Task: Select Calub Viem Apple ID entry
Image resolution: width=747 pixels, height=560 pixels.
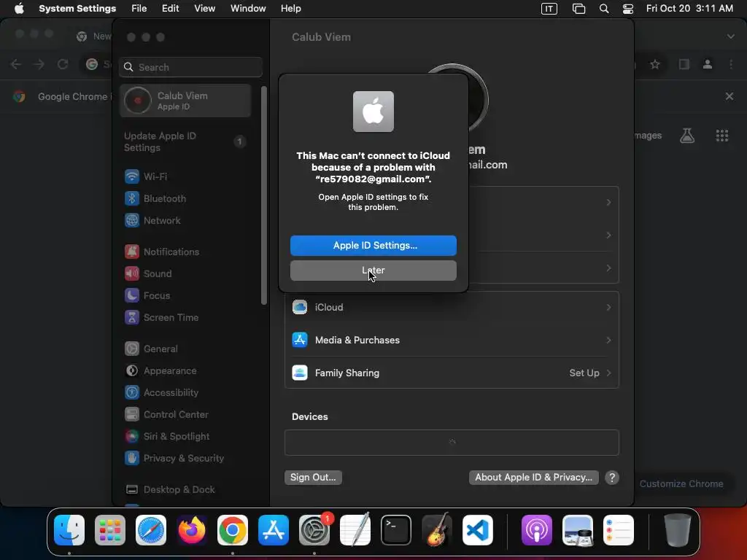Action: click(x=185, y=101)
